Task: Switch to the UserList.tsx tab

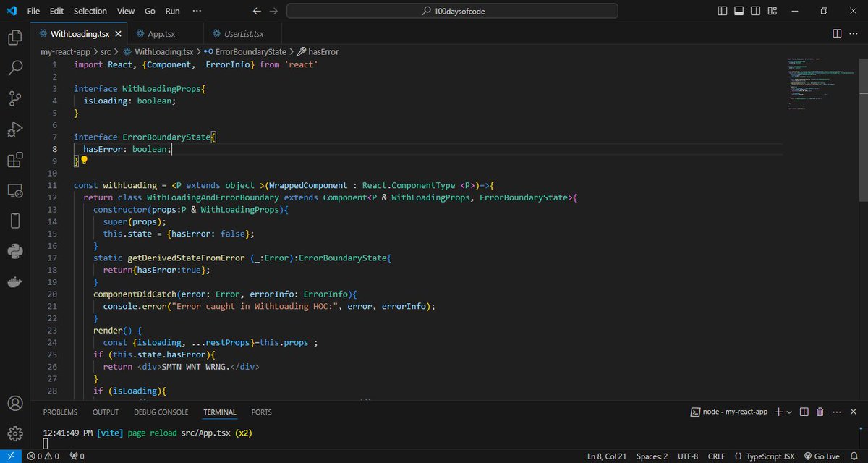Action: [242, 33]
